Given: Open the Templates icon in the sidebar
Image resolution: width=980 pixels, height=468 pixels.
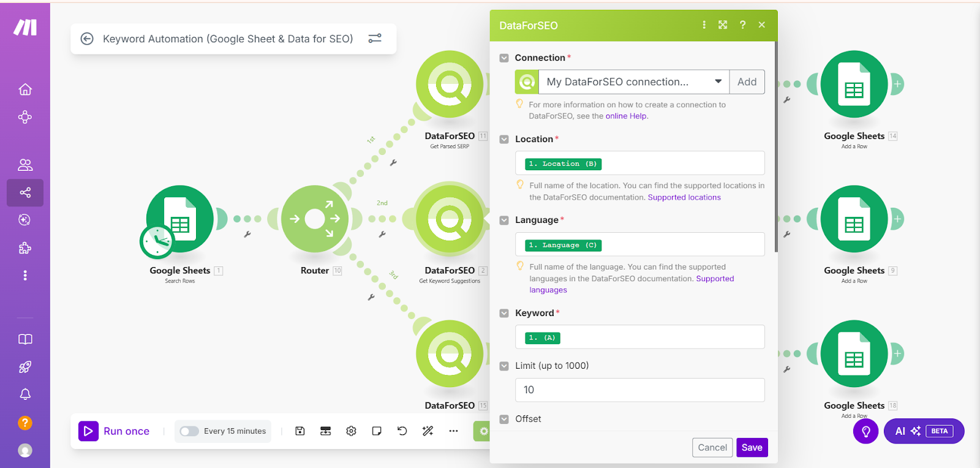Looking at the screenshot, I should click(25, 220).
